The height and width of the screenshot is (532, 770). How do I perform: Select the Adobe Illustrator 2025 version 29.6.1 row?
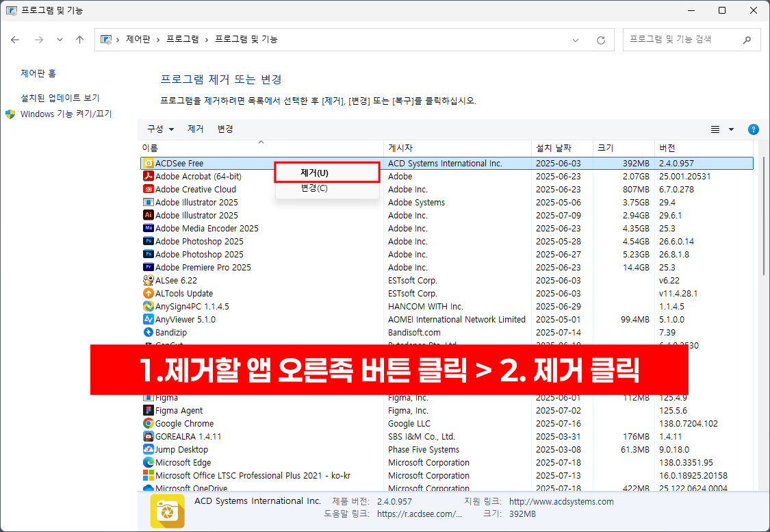(x=447, y=215)
